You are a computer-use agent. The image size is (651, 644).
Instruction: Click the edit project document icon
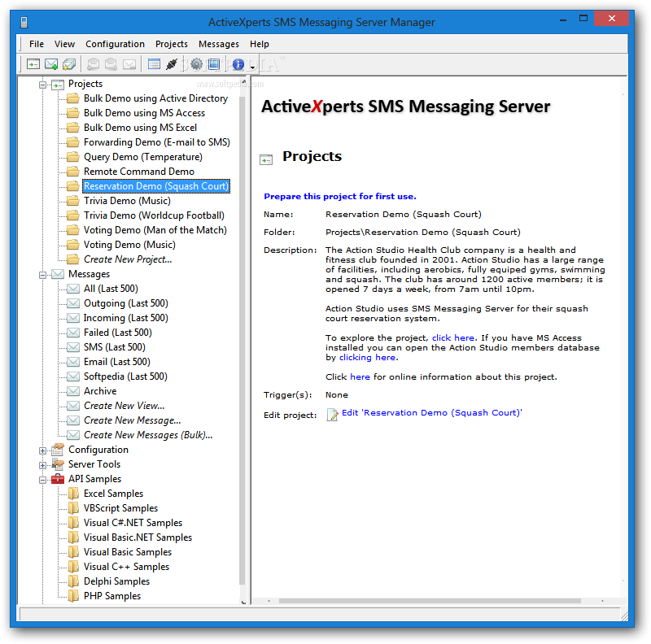click(332, 414)
